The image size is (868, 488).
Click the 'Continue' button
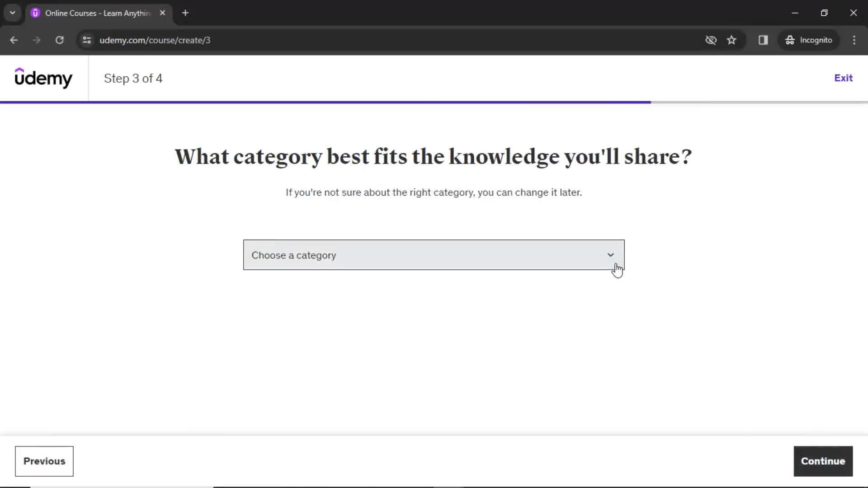823,460
